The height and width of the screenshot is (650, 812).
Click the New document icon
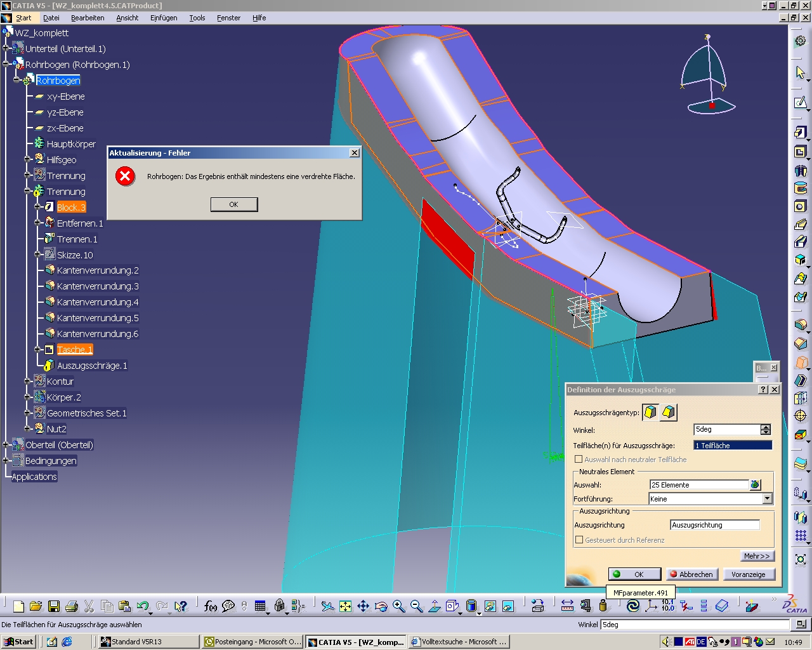tap(18, 606)
